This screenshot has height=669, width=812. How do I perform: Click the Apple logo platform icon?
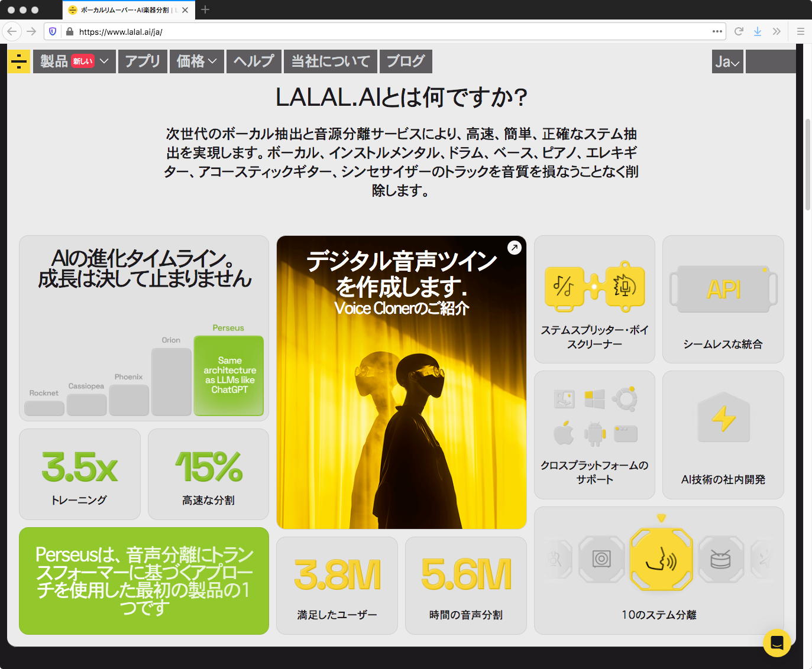[564, 433]
